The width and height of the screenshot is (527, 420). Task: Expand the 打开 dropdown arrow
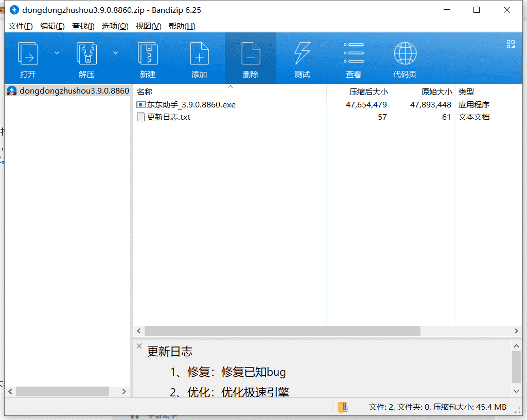pyautogui.click(x=57, y=53)
